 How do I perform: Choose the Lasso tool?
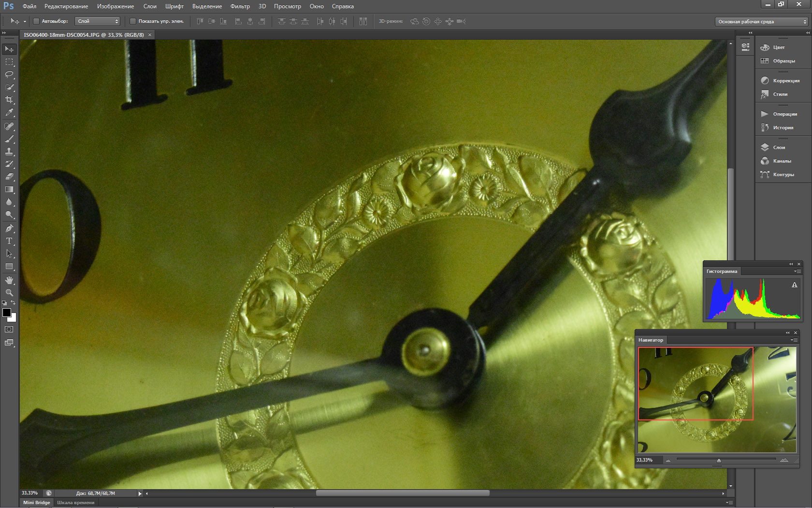(x=9, y=75)
